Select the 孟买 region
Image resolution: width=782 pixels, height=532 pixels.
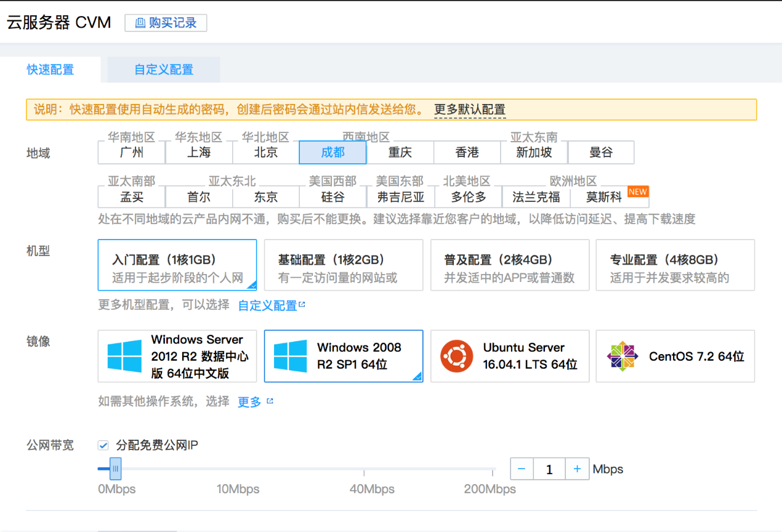132,197
